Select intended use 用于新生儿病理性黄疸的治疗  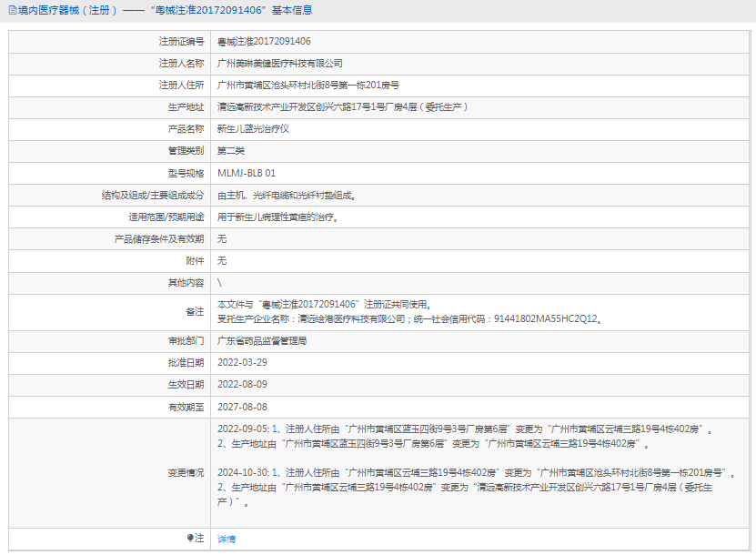tap(277, 217)
